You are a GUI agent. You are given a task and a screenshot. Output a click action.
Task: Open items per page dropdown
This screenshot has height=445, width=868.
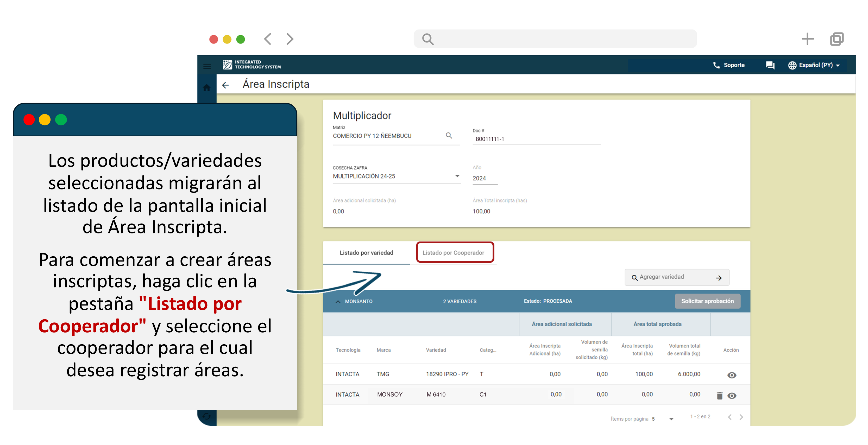671,419
